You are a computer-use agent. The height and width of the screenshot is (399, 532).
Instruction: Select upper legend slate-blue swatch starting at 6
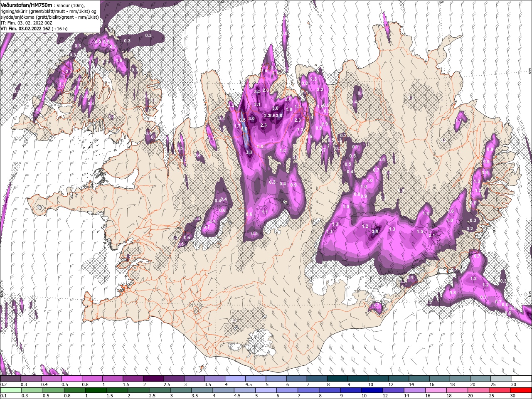tap(296, 379)
